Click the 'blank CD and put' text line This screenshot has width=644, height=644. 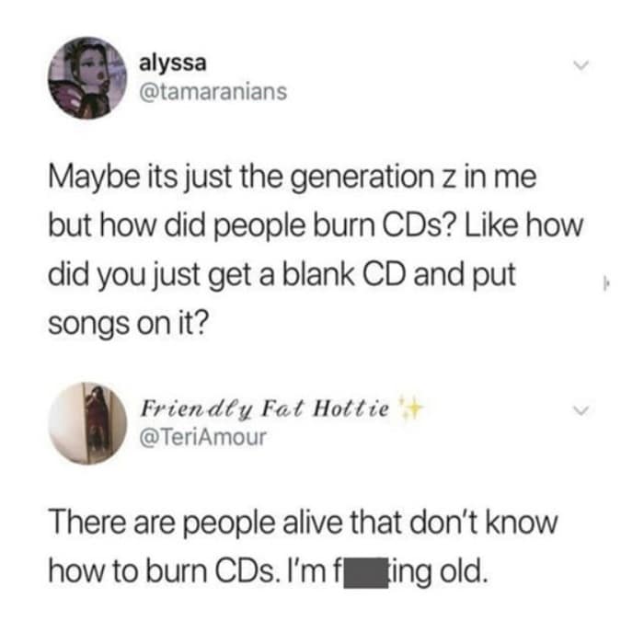coord(399,274)
